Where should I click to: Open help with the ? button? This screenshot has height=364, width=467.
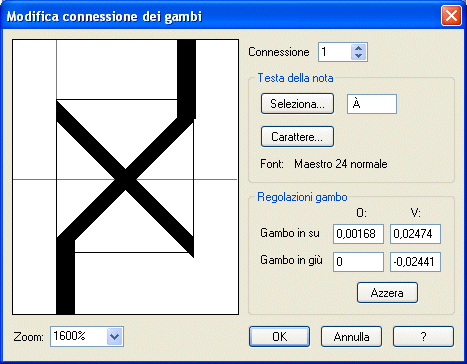pos(423,336)
